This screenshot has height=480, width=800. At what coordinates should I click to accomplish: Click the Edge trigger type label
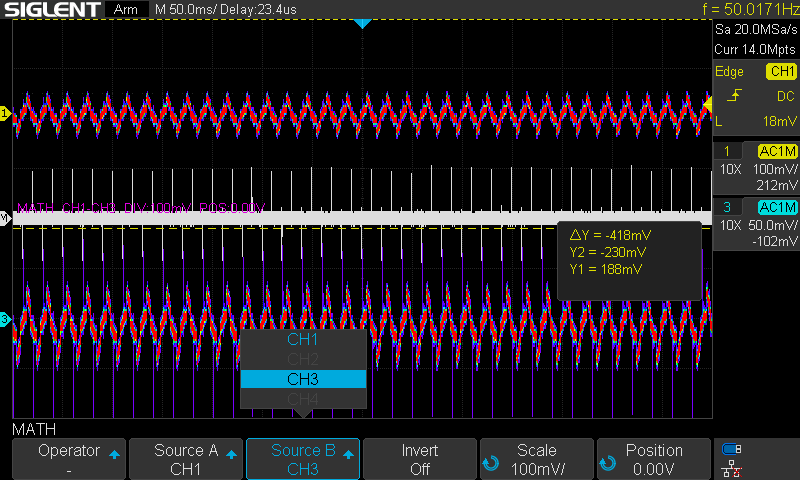[729, 72]
